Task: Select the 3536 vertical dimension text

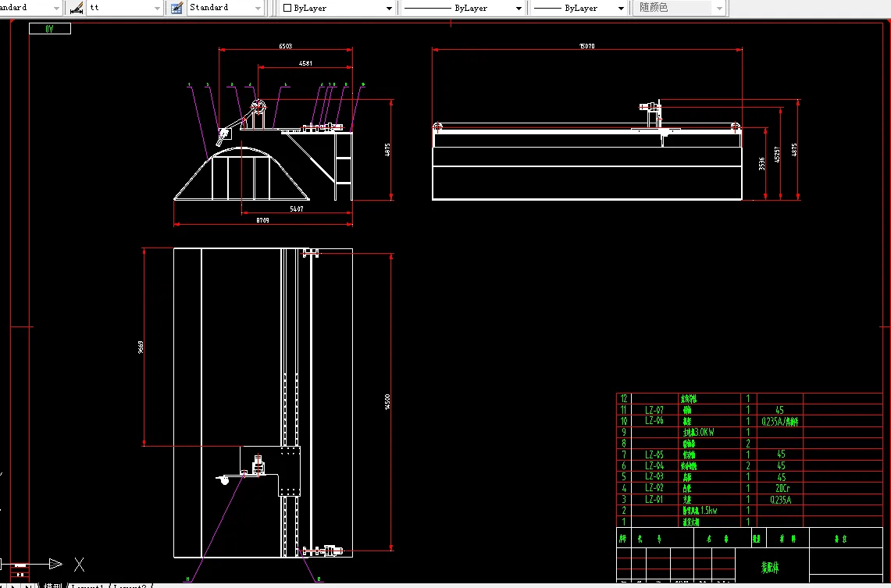Action: (x=762, y=164)
